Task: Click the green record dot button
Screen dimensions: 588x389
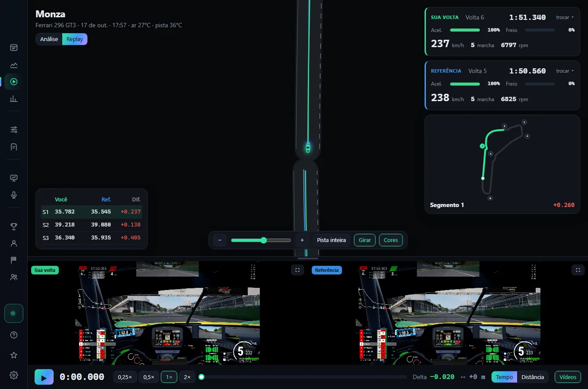Action: (14, 313)
